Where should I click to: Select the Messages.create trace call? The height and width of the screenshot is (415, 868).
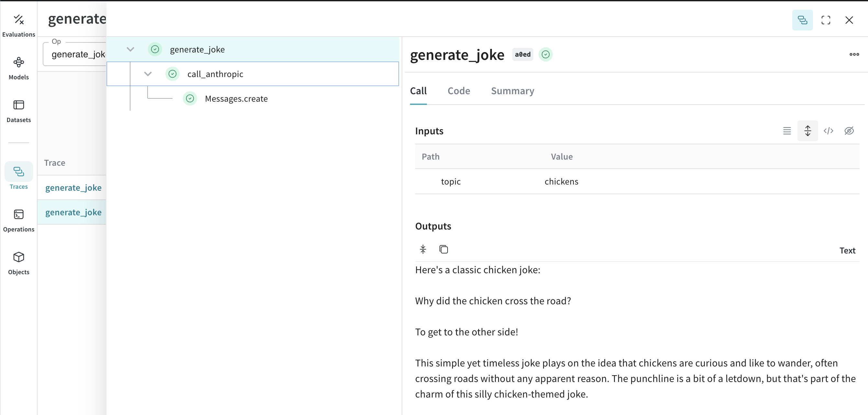pos(236,99)
